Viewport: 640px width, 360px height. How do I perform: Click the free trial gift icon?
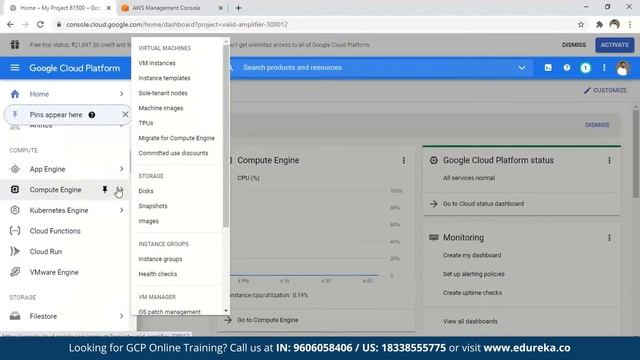15,44
